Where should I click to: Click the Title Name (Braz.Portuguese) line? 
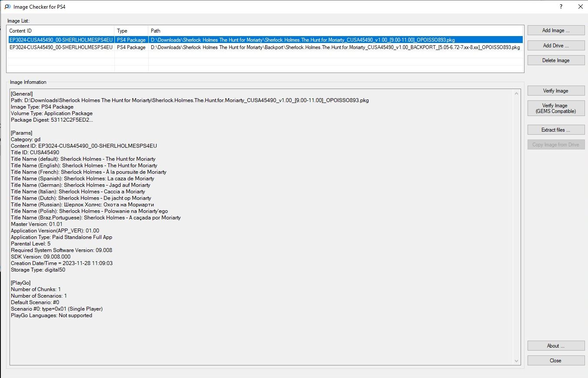(96, 218)
